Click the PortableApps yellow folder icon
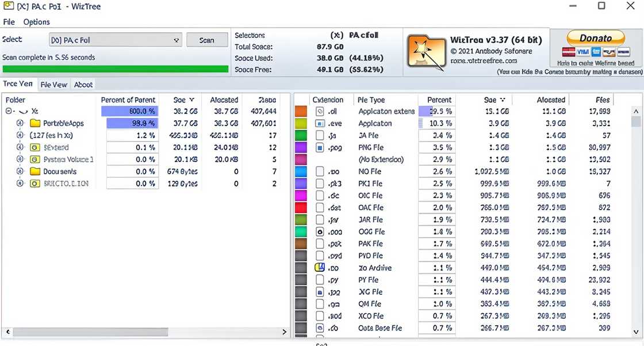 tap(35, 123)
